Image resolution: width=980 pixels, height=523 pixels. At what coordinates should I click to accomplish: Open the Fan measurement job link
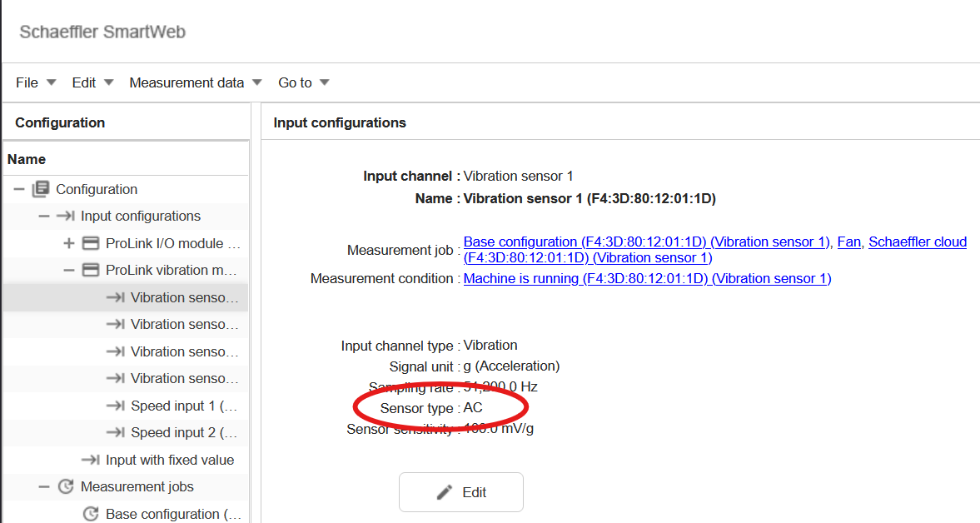click(x=848, y=242)
